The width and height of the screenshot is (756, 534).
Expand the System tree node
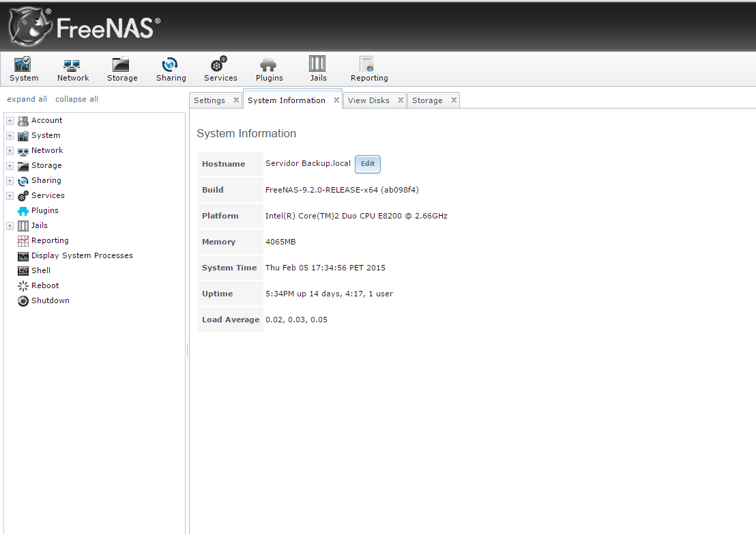(10, 136)
